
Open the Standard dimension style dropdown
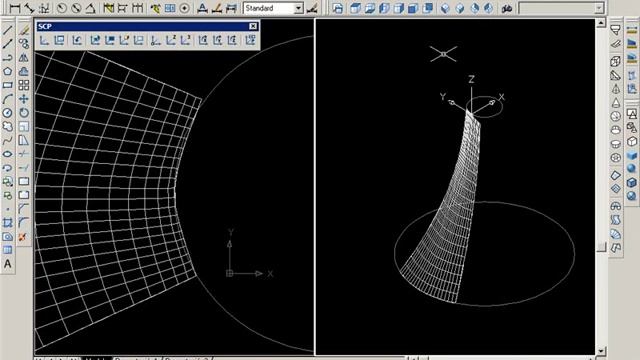pos(299,8)
